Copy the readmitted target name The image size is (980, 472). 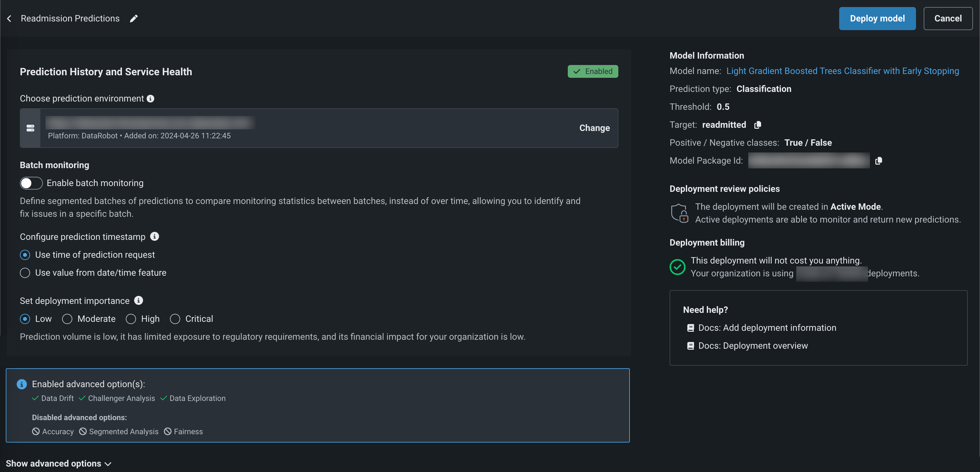[x=758, y=125]
